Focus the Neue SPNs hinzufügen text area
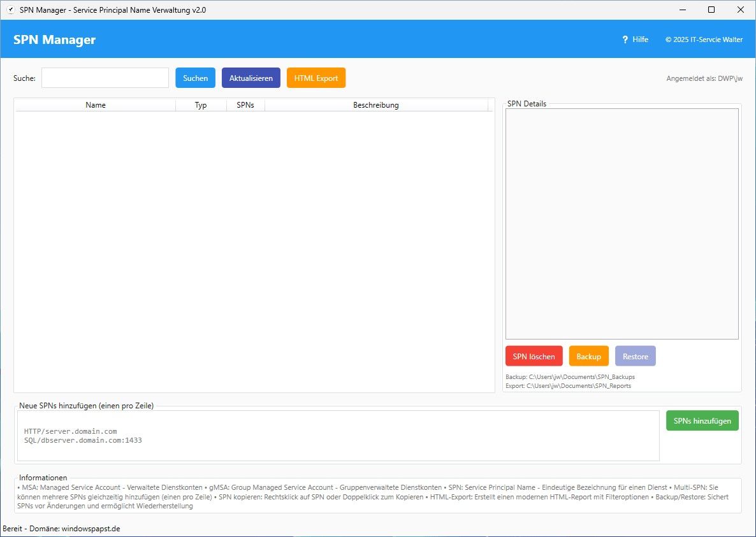 [x=338, y=436]
